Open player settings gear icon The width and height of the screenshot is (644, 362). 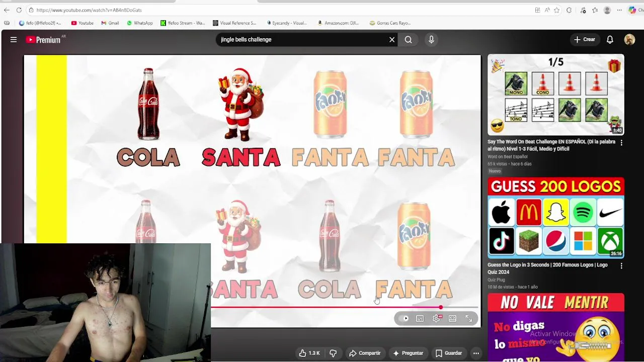(436, 318)
